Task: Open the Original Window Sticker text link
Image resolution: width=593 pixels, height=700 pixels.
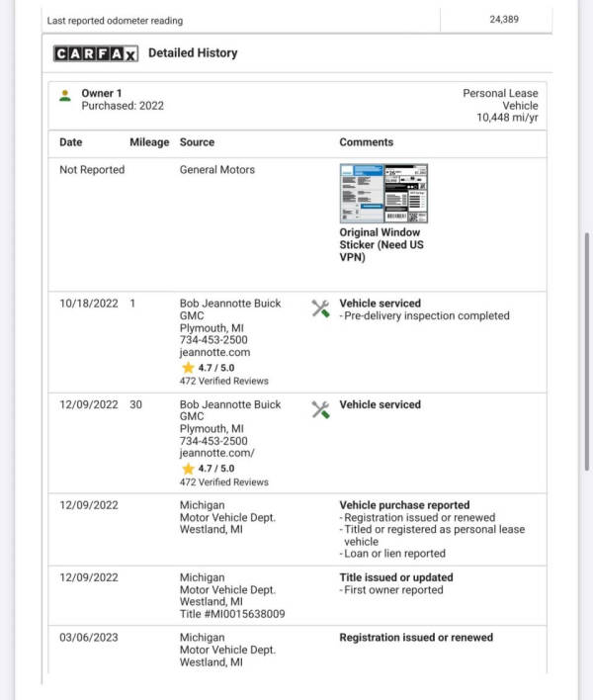Action: coord(381,245)
